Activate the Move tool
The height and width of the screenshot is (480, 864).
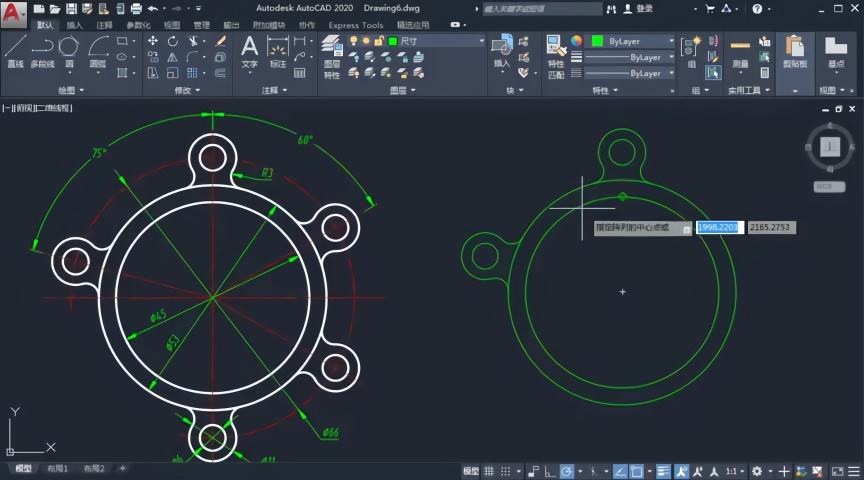pyautogui.click(x=153, y=41)
